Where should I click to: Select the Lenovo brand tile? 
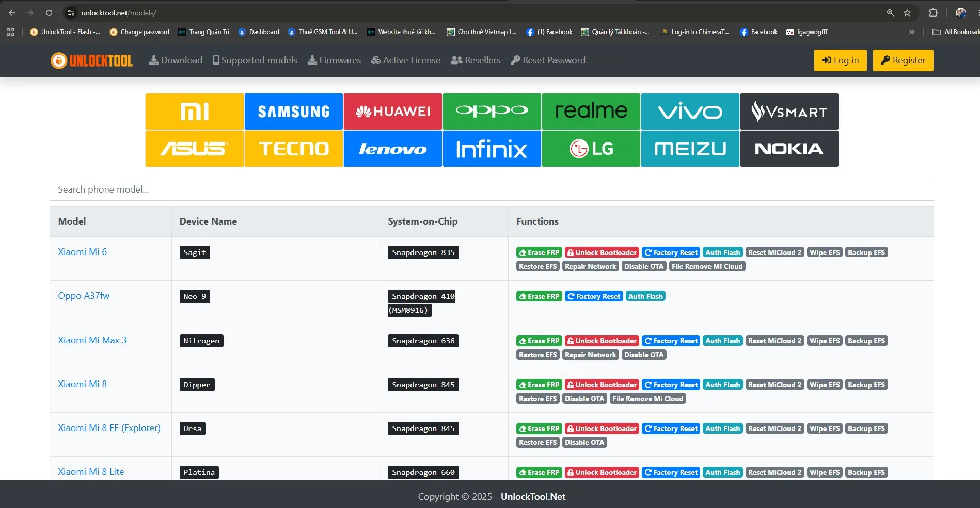pos(393,149)
